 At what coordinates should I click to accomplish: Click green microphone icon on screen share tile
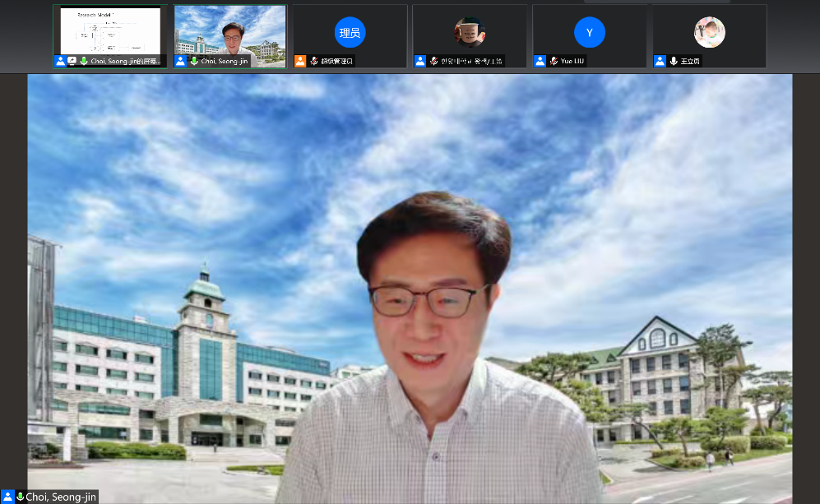84,62
